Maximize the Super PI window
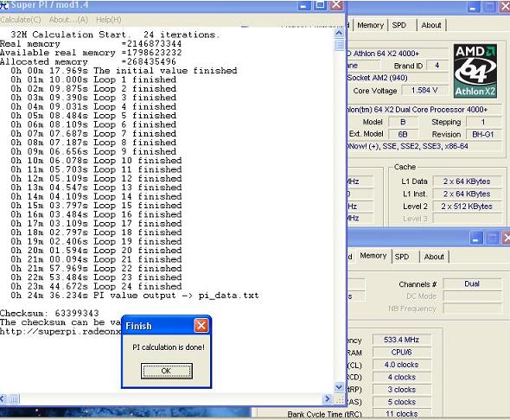The width and height of the screenshot is (510, 420). tap(320, 5)
